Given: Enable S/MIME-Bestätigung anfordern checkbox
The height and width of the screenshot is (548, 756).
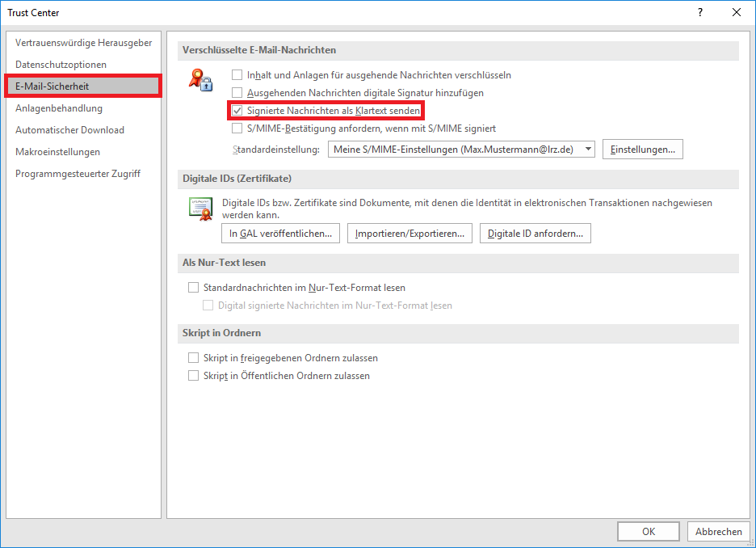Looking at the screenshot, I should pos(237,129).
